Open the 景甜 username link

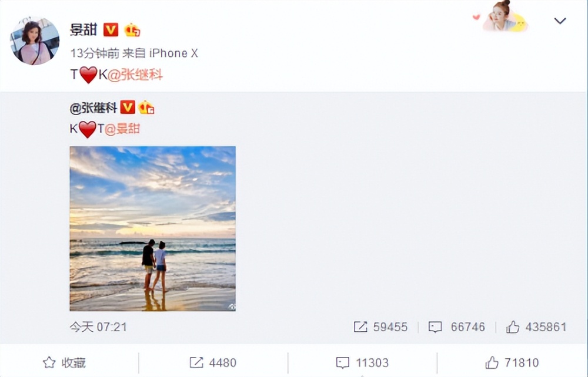83,29
